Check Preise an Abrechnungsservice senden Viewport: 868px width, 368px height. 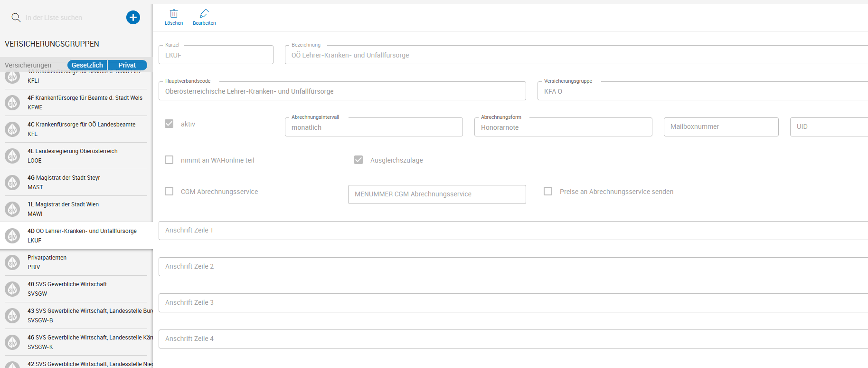[x=548, y=191]
